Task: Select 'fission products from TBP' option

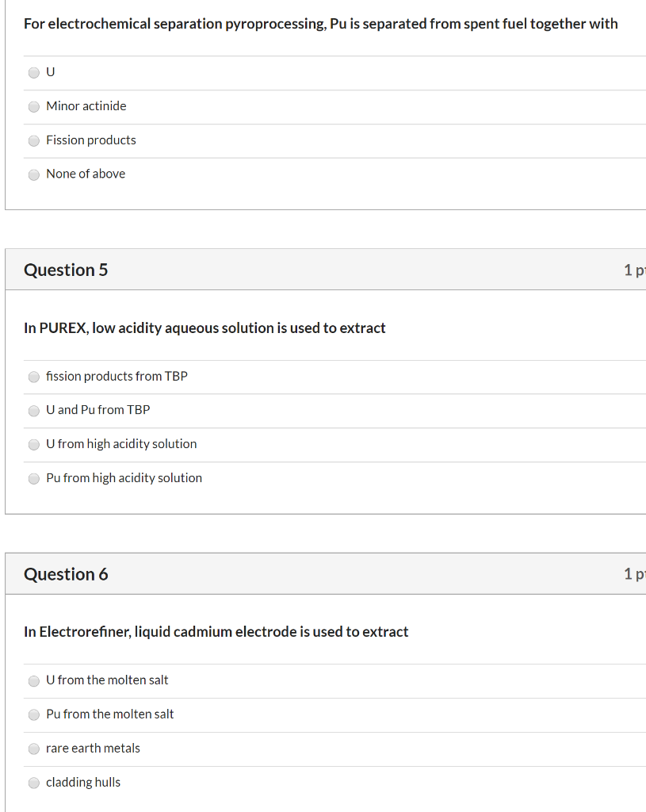Action: (33, 377)
